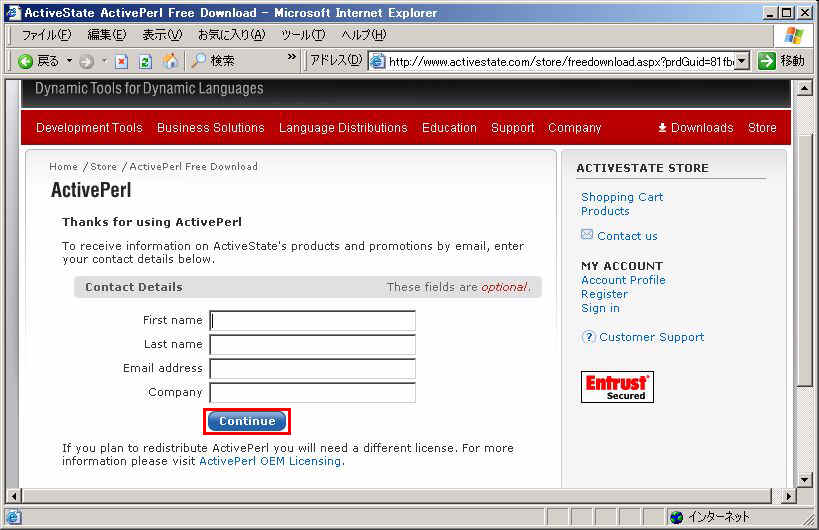Open Contact us link
The image size is (819, 530).
point(627,236)
